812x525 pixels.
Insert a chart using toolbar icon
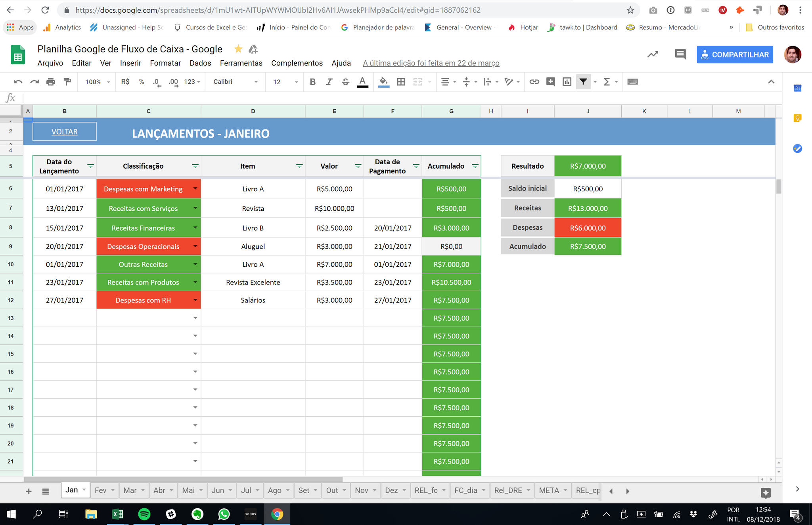567,82
